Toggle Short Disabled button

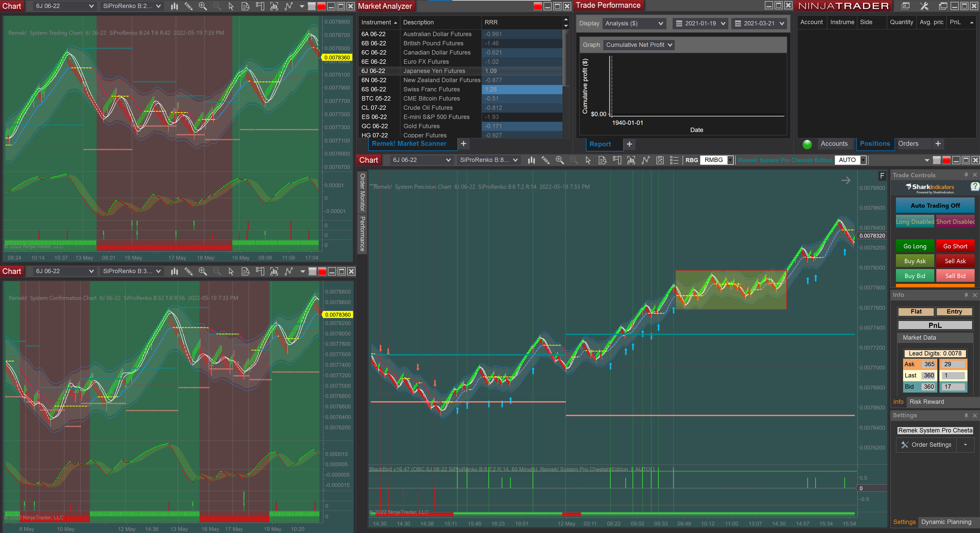coord(955,222)
